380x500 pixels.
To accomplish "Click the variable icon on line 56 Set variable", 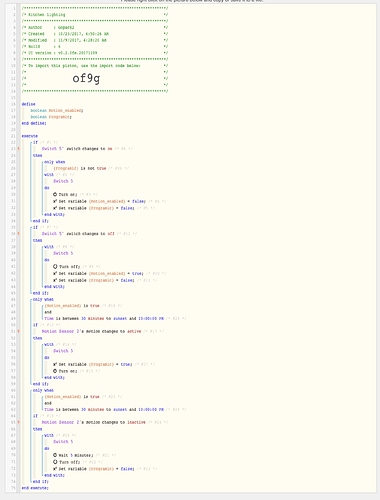I will 55,364.
